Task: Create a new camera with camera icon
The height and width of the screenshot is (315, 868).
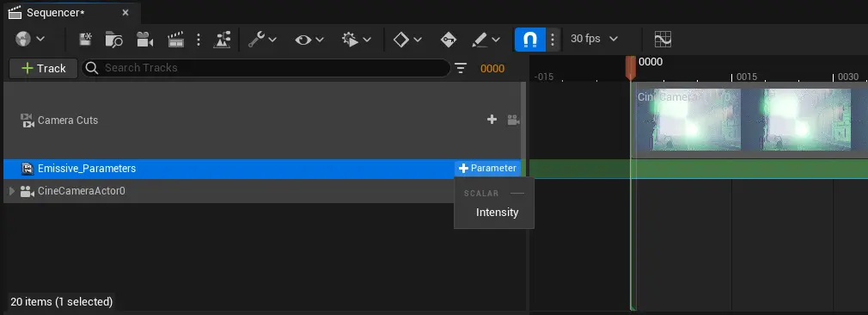Action: (144, 39)
